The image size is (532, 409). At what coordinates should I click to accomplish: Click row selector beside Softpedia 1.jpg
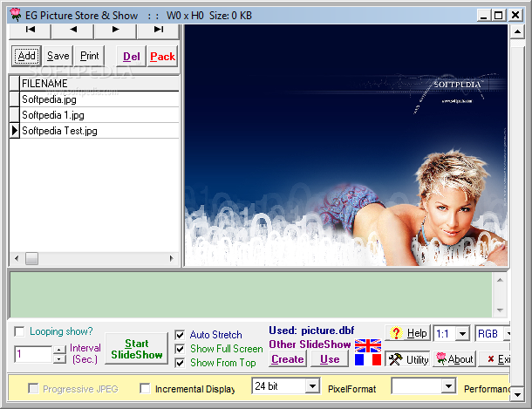(x=15, y=115)
